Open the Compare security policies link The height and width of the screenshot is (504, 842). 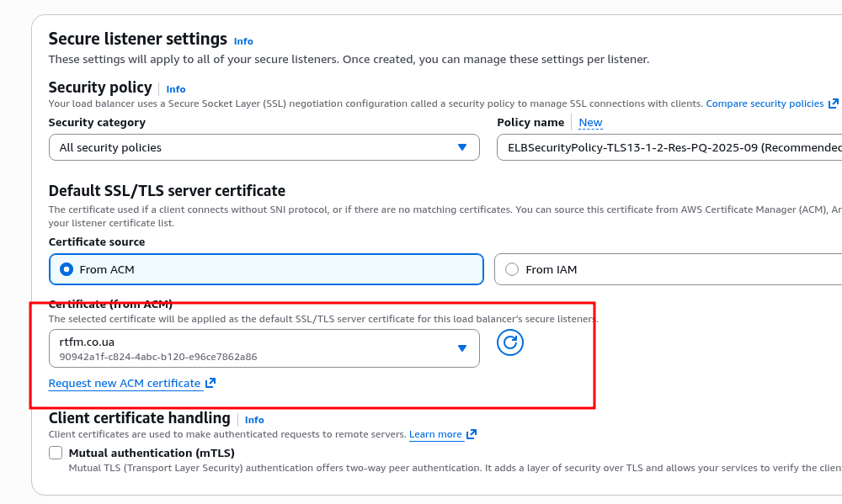click(x=765, y=103)
